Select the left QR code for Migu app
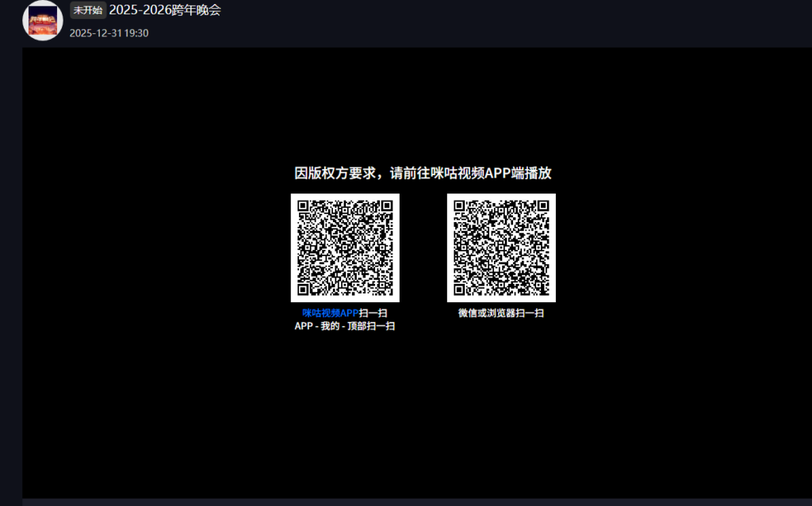This screenshot has width=812, height=506. [x=345, y=247]
